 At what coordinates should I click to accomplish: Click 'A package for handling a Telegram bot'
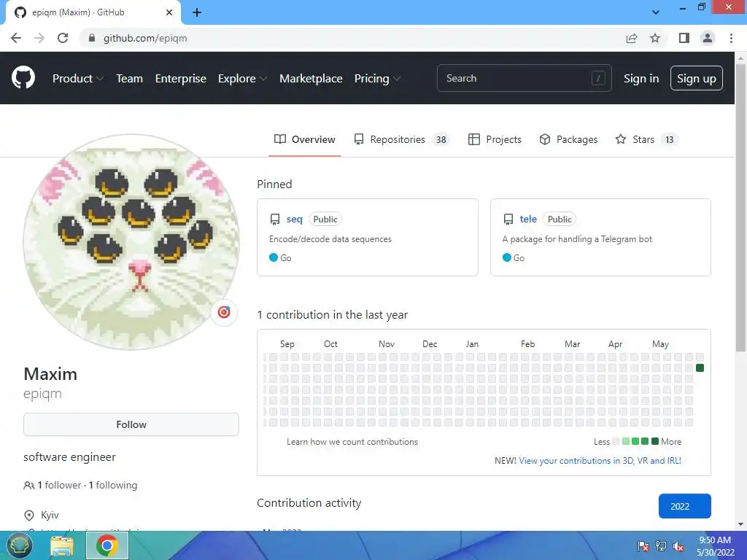pos(577,239)
